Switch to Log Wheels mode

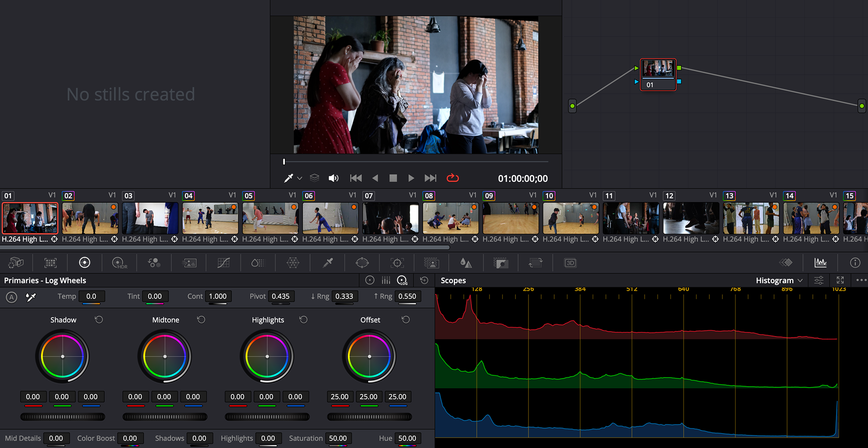[402, 280]
